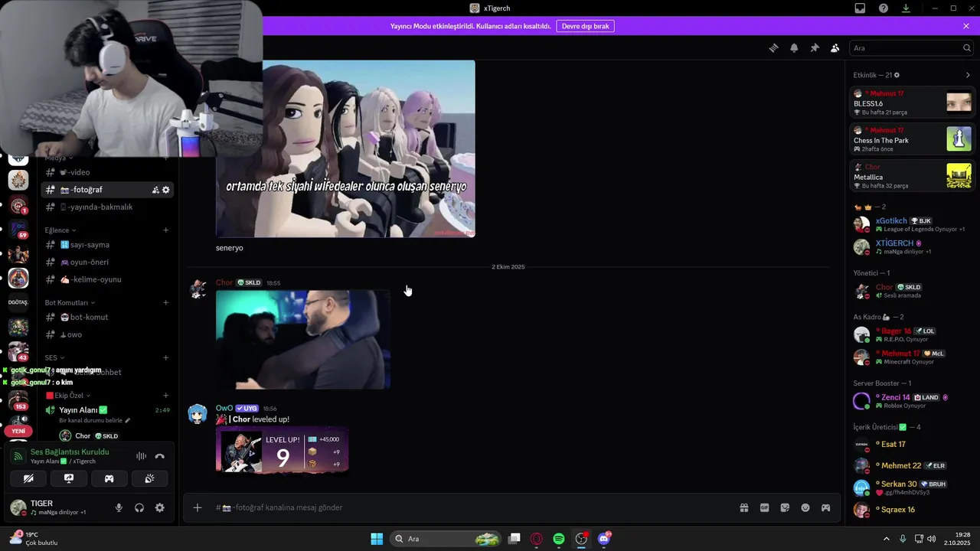Open the bot-komut channel
This screenshot has height=551, width=980.
pyautogui.click(x=107, y=317)
